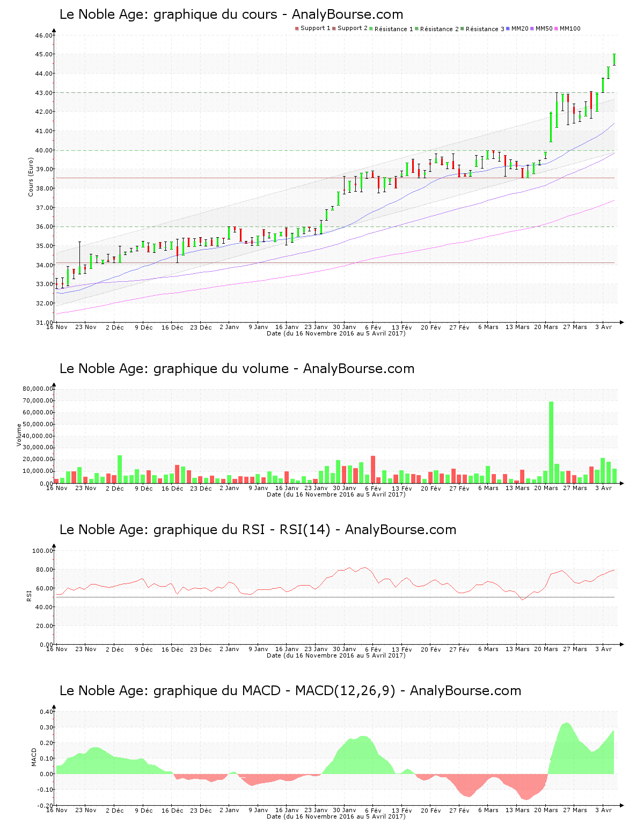
Task: Click the 3 Avr date on price chart
Action: pyautogui.click(x=603, y=327)
